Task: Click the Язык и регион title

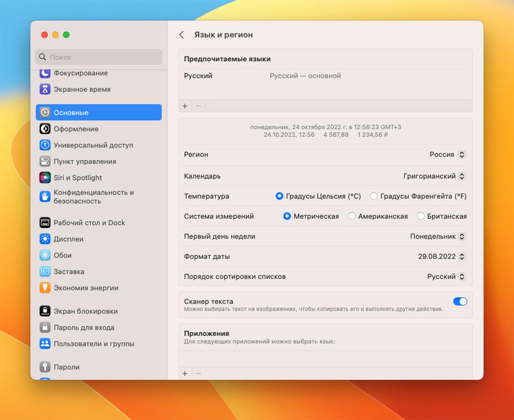Action: 223,35
